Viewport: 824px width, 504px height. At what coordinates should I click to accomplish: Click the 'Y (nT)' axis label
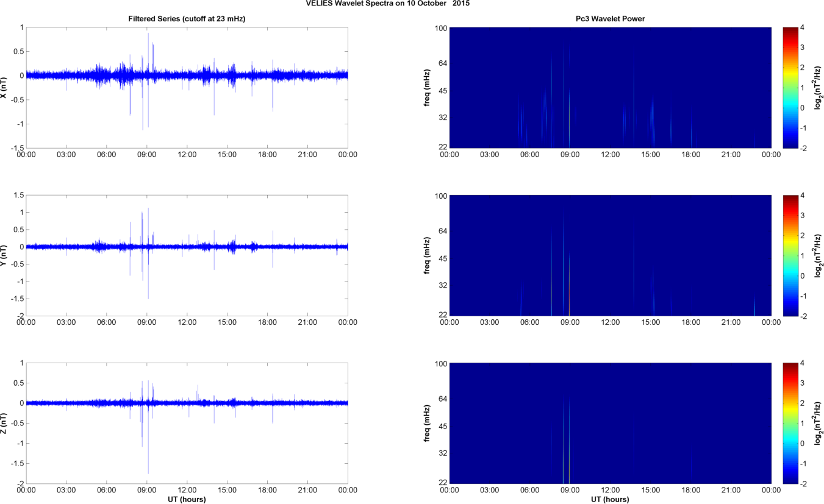(x=4, y=255)
